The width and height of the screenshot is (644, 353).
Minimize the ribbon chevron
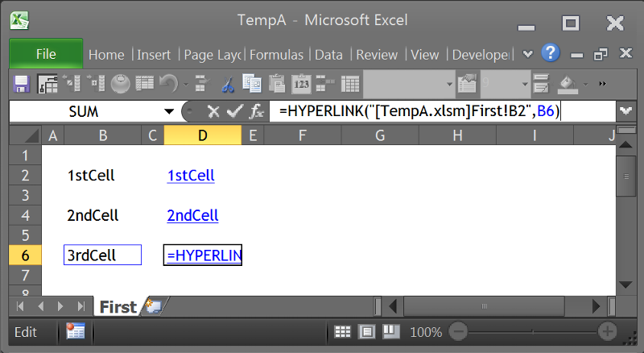tap(528, 54)
